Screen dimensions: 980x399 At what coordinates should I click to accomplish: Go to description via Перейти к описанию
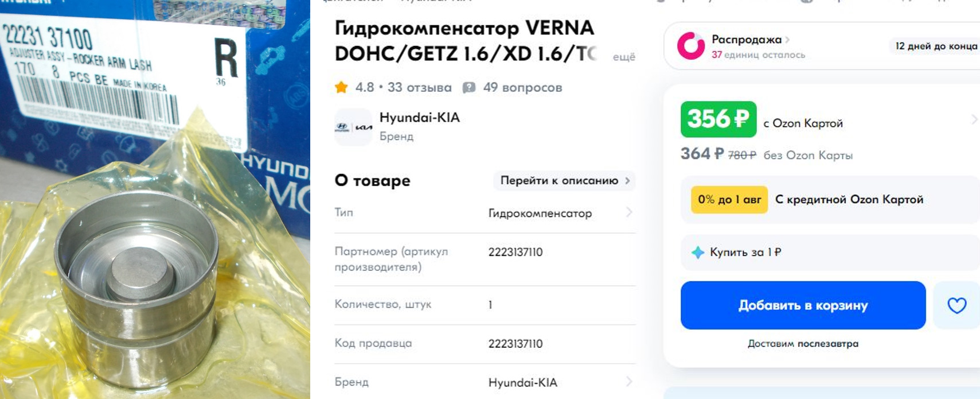point(564,180)
